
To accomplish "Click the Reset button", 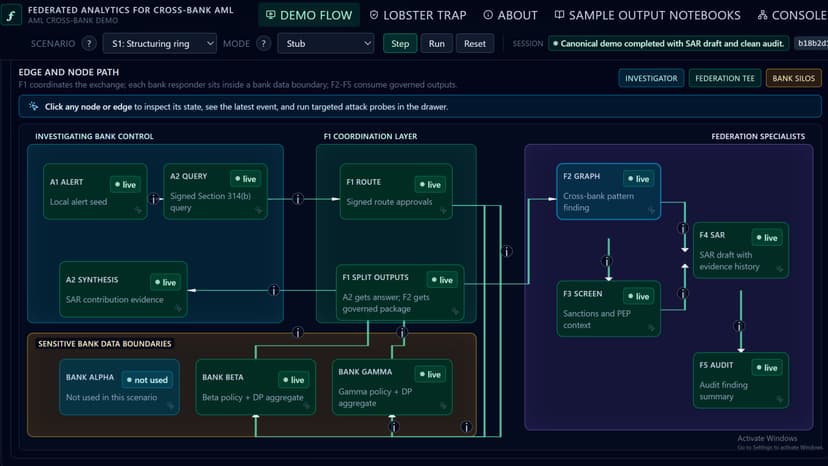I will [475, 43].
